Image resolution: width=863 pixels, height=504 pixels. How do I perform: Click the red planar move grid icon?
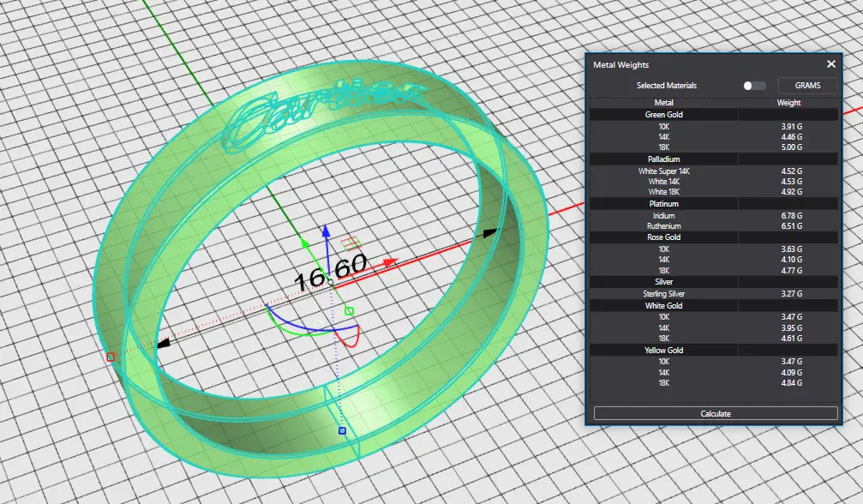(351, 243)
